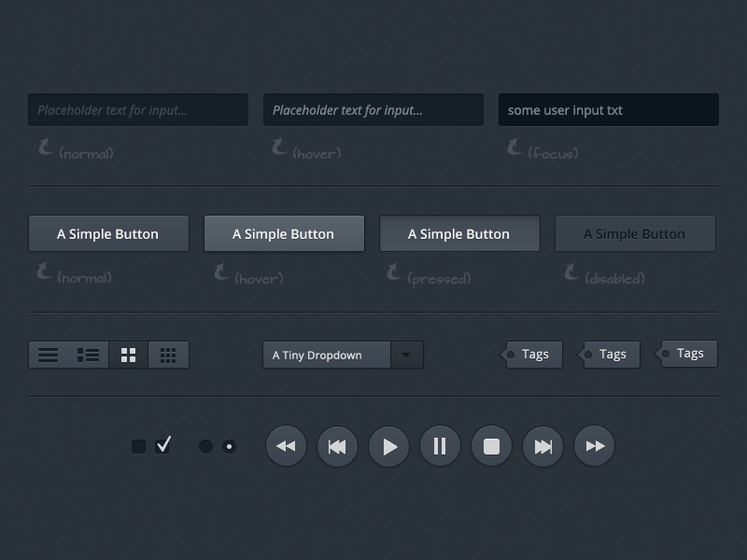The height and width of the screenshot is (560, 747).
Task: Switch to the large grid view icon
Action: (x=128, y=355)
